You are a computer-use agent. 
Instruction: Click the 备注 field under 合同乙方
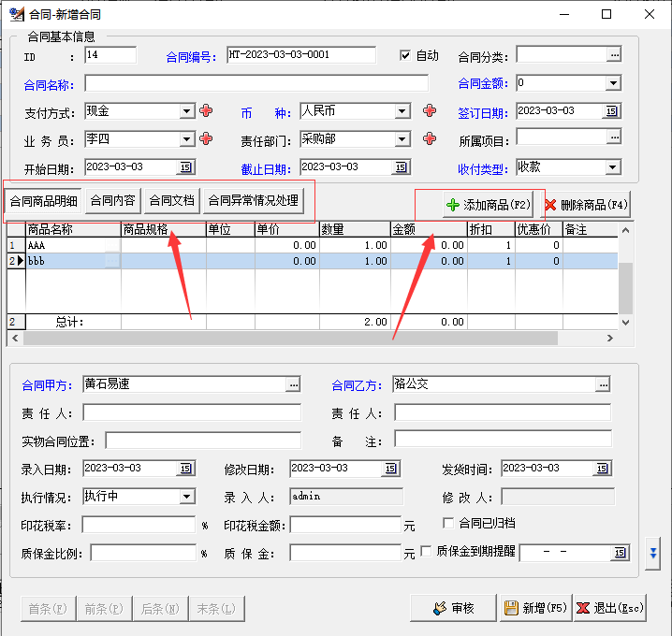[503, 439]
